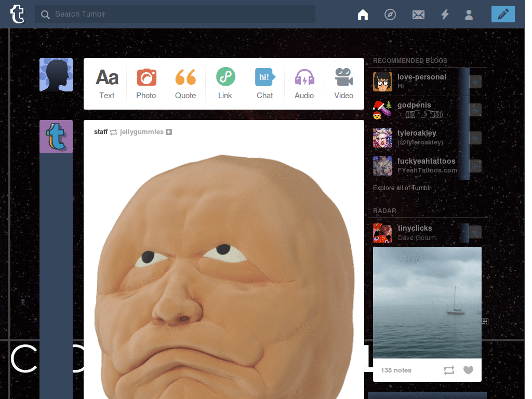
Task: Open the staff blog link
Action: tap(101, 132)
